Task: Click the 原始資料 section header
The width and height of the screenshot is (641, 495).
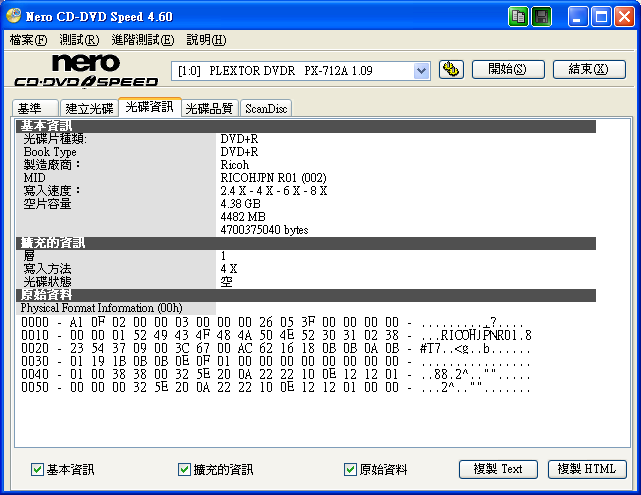Action: pyautogui.click(x=306, y=295)
